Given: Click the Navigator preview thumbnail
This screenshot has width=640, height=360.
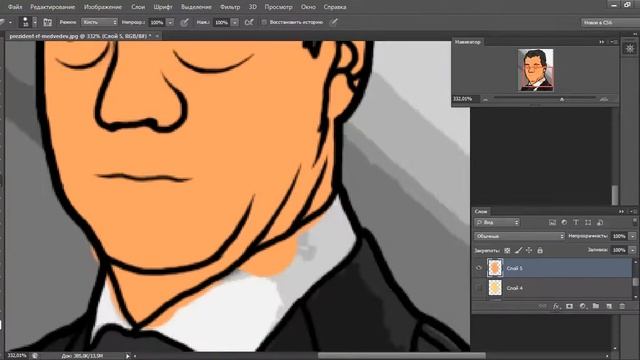Looking at the screenshot, I should (x=536, y=70).
